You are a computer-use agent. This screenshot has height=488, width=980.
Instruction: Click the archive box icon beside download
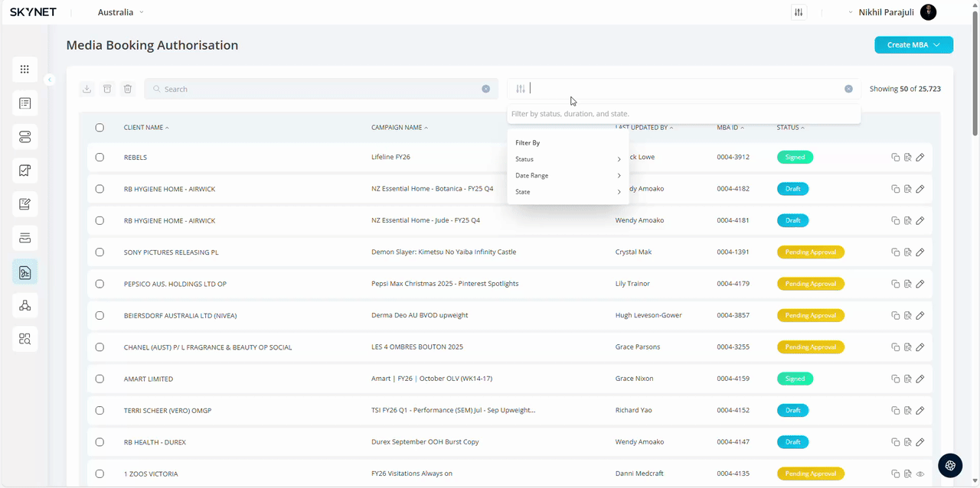[107, 89]
